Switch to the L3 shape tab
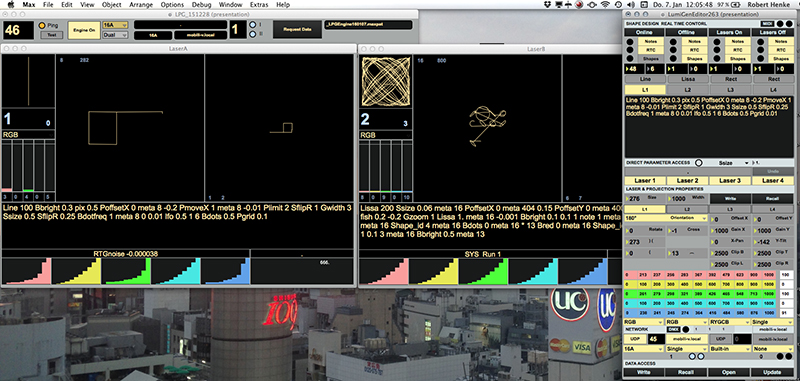 coord(731,89)
